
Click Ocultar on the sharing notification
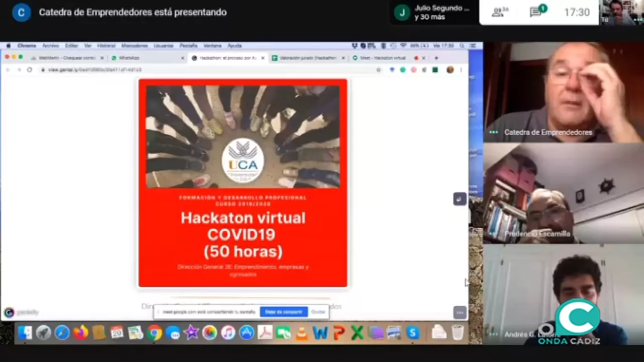(x=318, y=312)
